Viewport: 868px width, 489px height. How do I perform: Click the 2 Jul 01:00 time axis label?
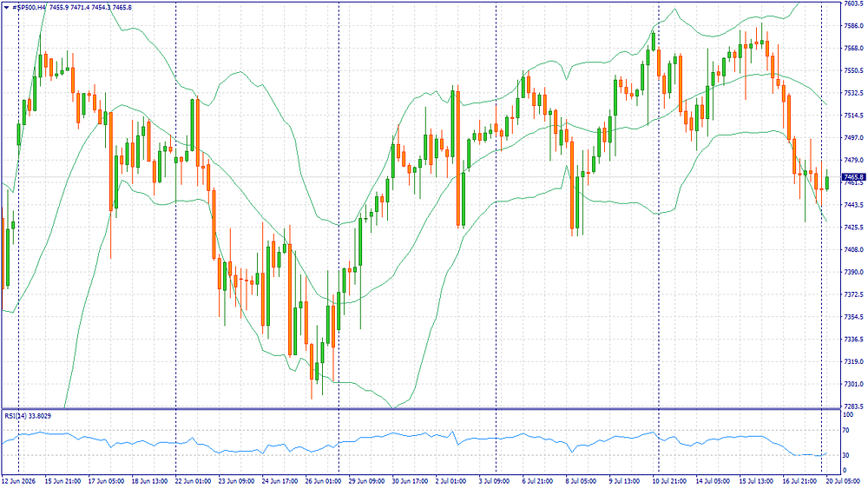pos(451,481)
